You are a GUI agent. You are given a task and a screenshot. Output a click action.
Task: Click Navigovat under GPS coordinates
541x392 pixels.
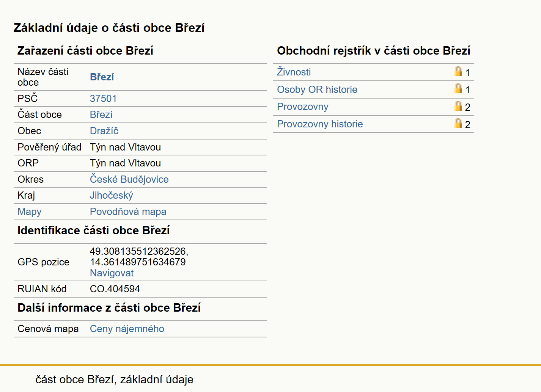click(x=112, y=273)
